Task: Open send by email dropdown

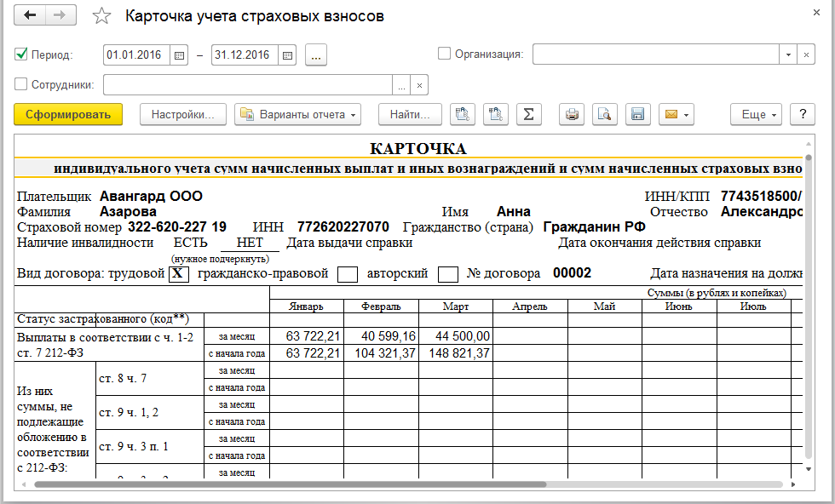Action: coord(677,114)
